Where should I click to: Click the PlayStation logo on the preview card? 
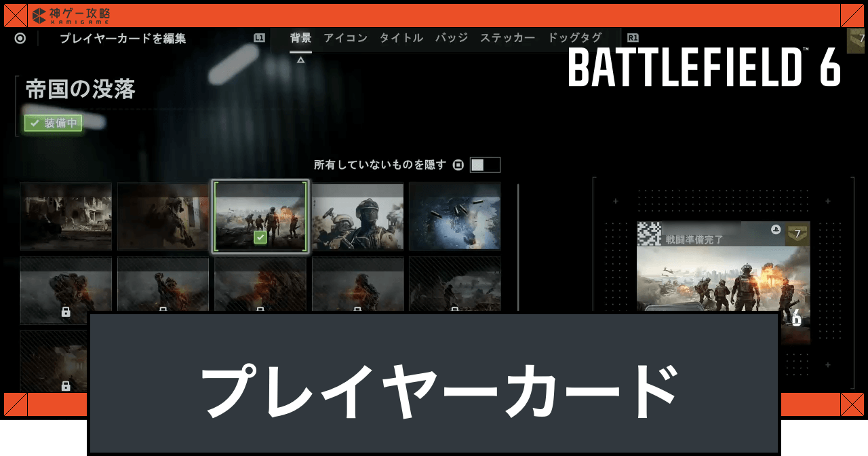coord(775,229)
